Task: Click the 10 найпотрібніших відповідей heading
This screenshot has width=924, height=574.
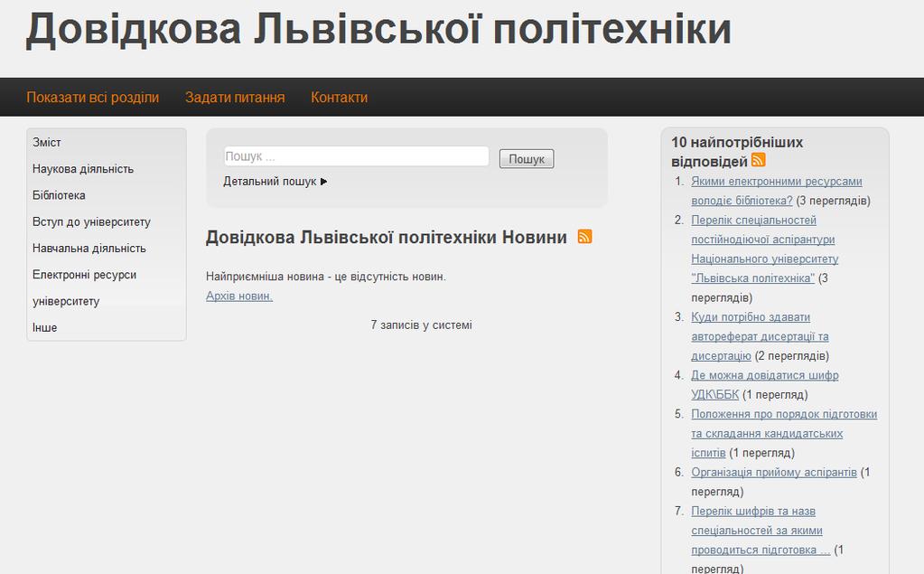Action: coord(737,152)
